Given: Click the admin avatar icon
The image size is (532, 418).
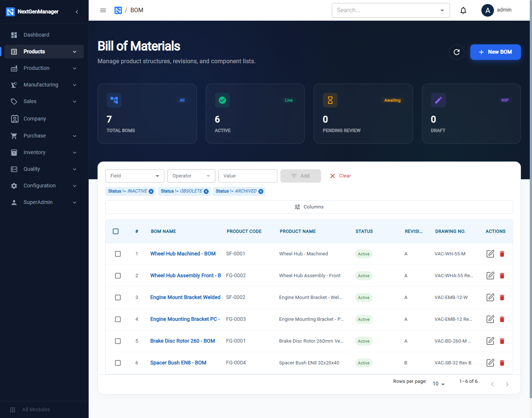Looking at the screenshot, I should (x=488, y=10).
